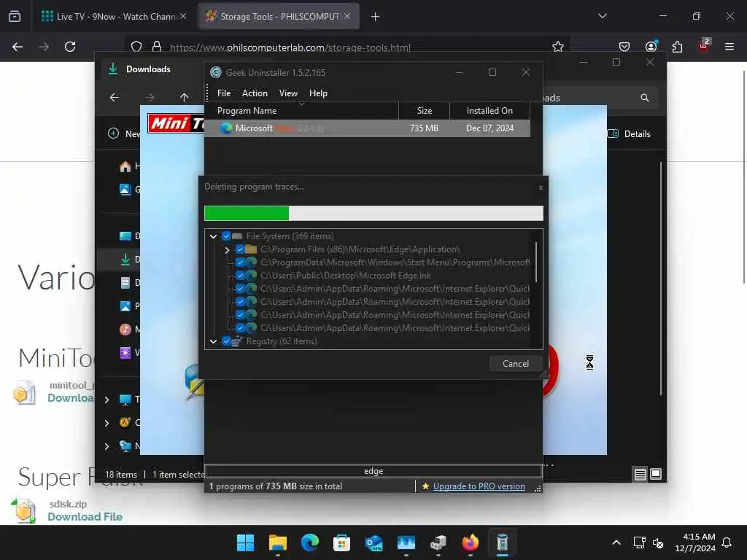This screenshot has height=560, width=747.
Task: Bookmark this page with the star icon
Action: tap(558, 47)
